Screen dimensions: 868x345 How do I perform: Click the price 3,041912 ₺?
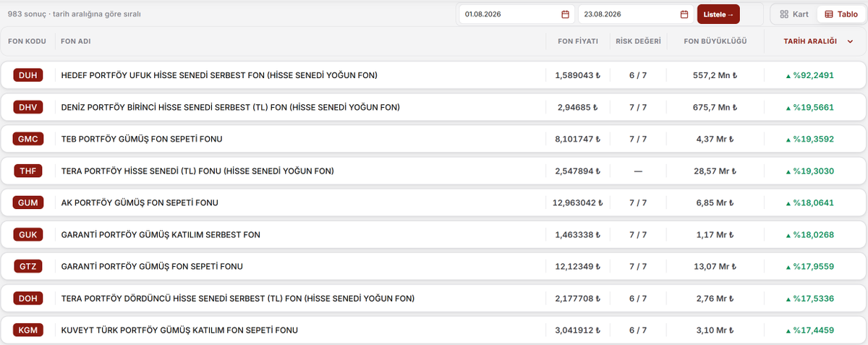tap(578, 330)
